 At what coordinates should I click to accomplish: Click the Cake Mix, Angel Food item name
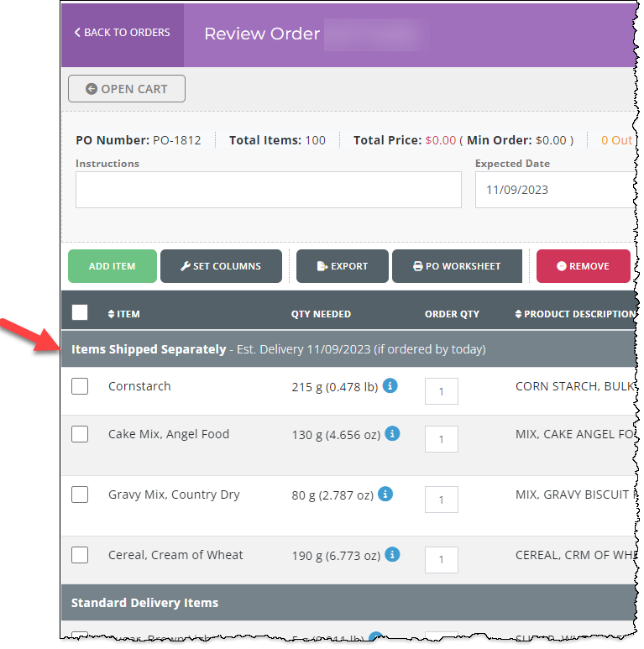(169, 434)
